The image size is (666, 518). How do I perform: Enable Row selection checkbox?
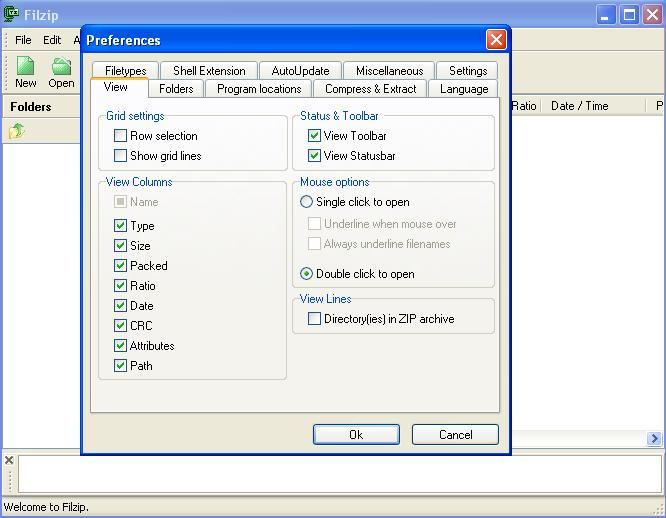tap(120, 136)
